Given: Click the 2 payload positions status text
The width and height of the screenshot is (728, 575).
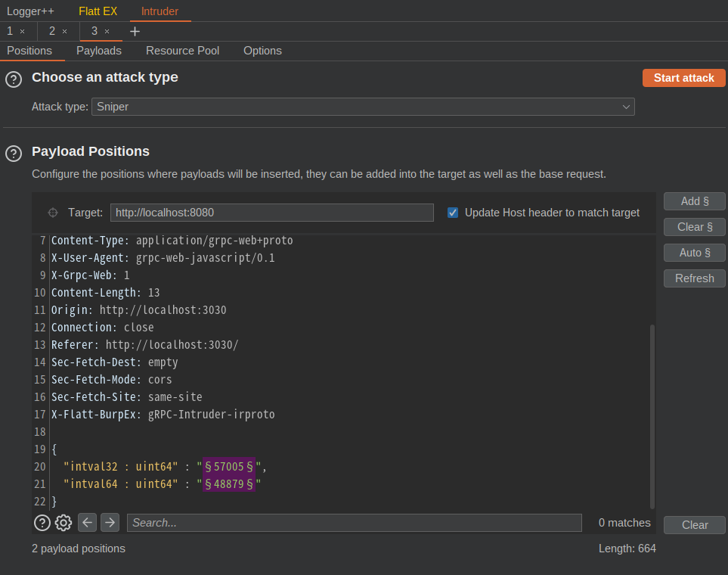Looking at the screenshot, I should [79, 549].
